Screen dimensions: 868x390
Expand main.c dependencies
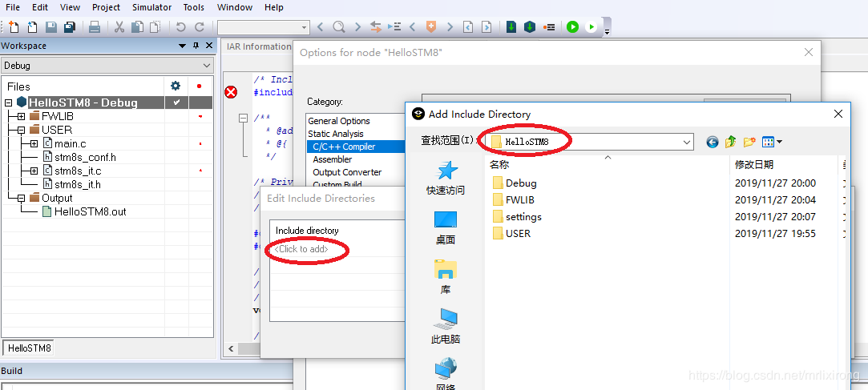pyautogui.click(x=34, y=144)
